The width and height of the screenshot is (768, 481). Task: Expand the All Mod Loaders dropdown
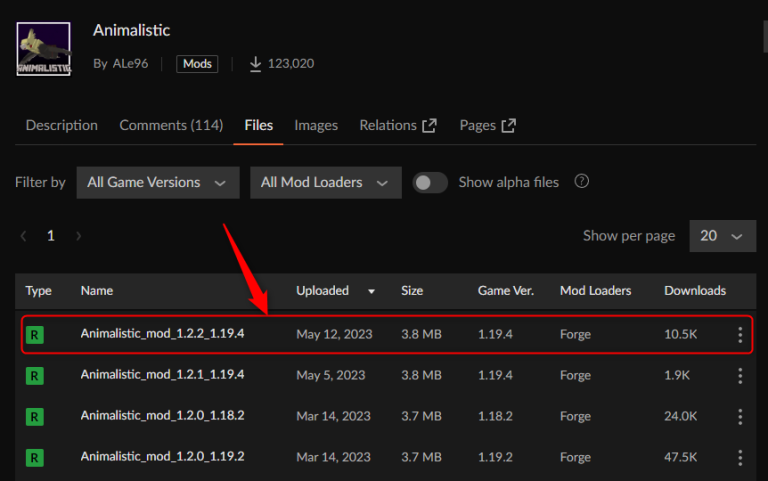(325, 182)
